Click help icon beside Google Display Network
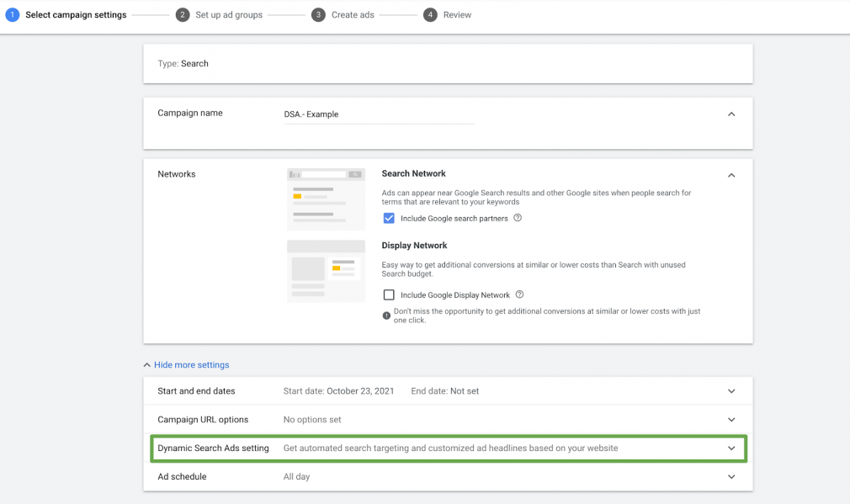The image size is (850, 504). coord(519,294)
